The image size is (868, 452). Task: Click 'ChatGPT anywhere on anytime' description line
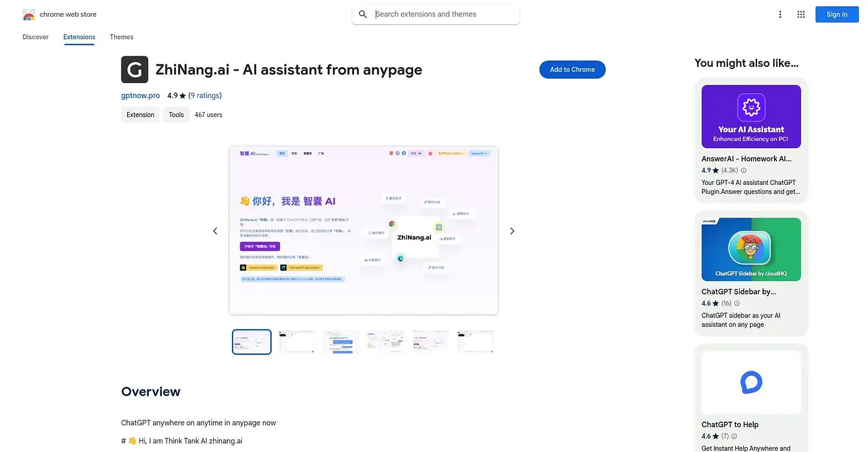pyautogui.click(x=198, y=423)
